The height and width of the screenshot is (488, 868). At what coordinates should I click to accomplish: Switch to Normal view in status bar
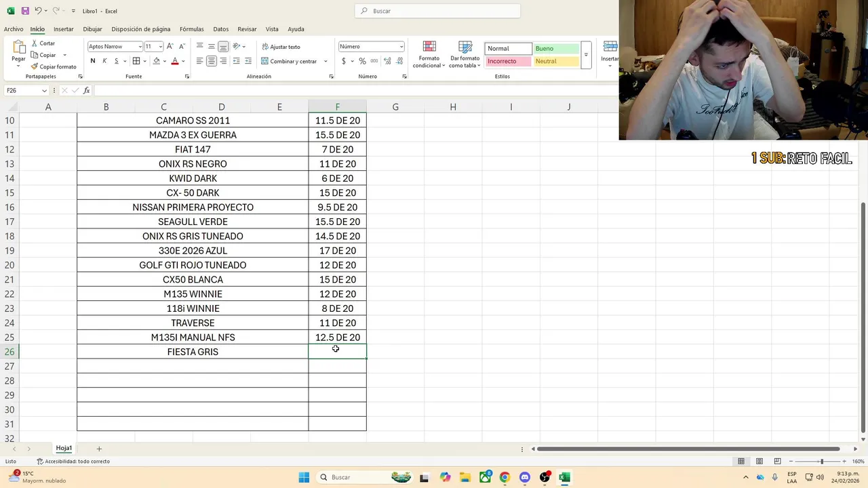pyautogui.click(x=741, y=462)
